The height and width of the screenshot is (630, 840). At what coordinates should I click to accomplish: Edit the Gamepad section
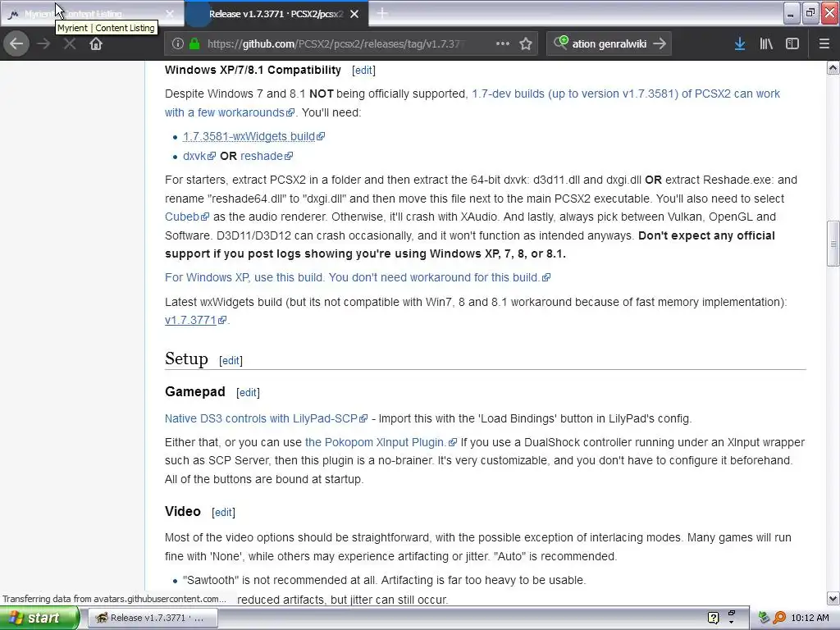click(x=248, y=393)
